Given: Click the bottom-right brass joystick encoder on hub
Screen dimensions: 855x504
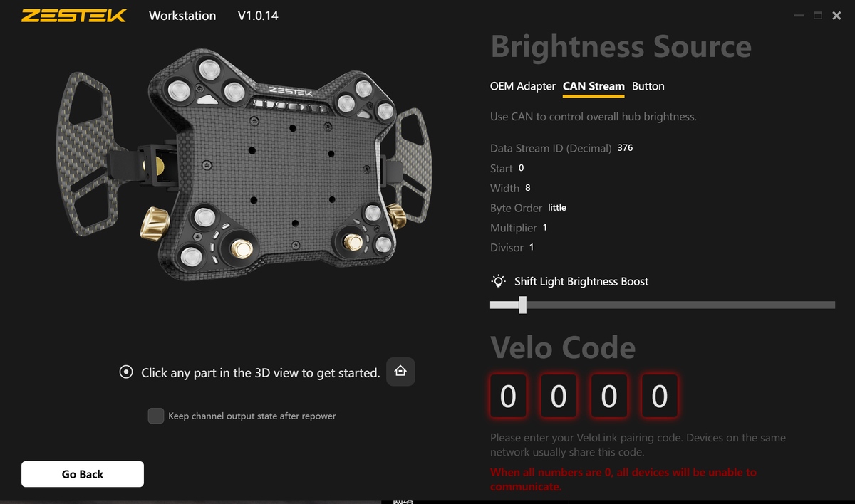Looking at the screenshot, I should point(352,243).
